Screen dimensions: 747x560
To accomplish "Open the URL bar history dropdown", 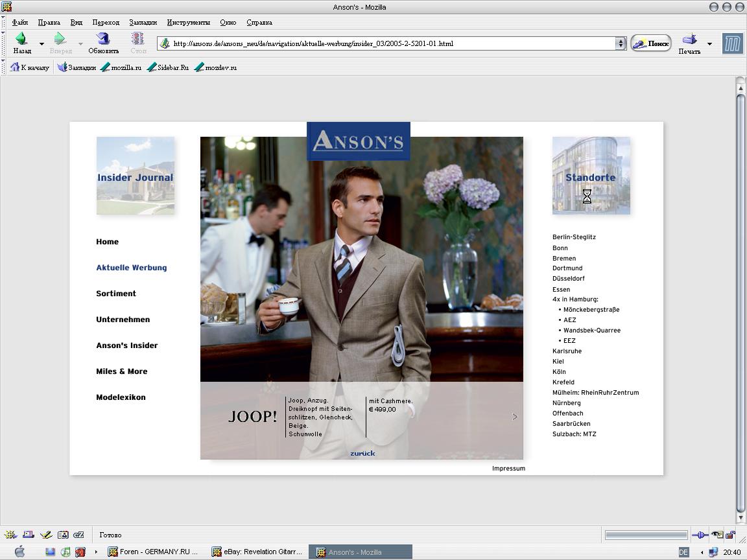I will [621, 43].
